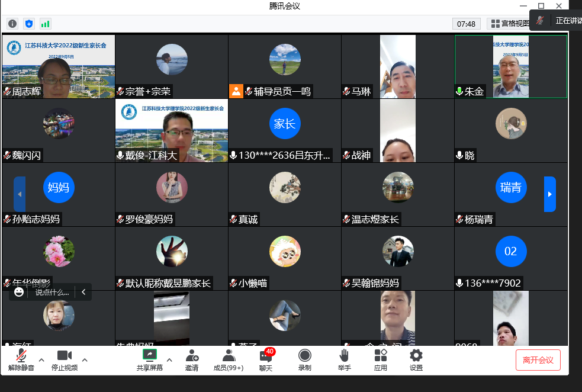
Task: Open the 邀请 invite panel
Action: [192, 359]
